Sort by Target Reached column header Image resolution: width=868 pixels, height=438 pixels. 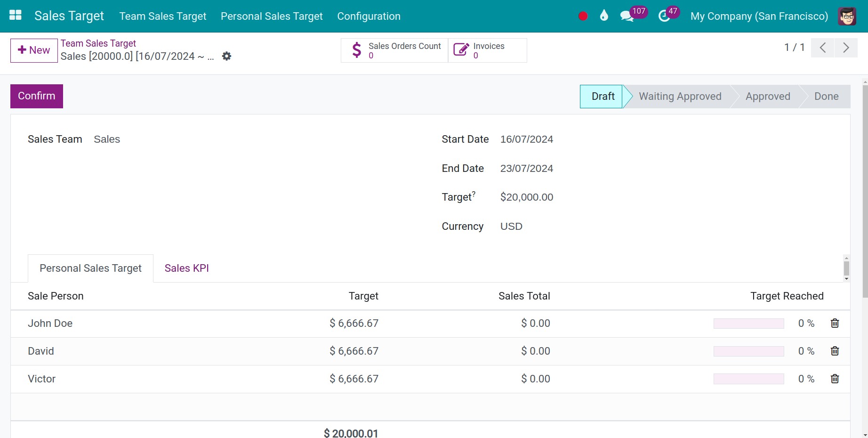pos(787,296)
